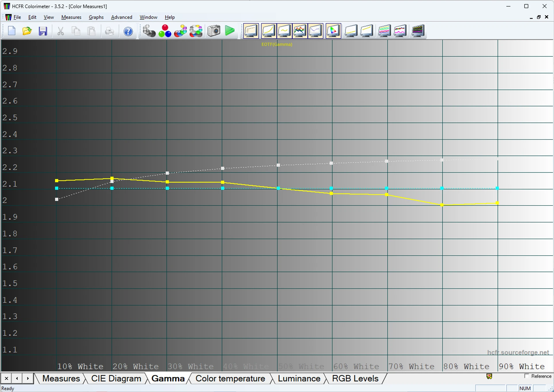Open the near white graph monitor icon
Viewport: 554px width, 392px height.
(367, 31)
